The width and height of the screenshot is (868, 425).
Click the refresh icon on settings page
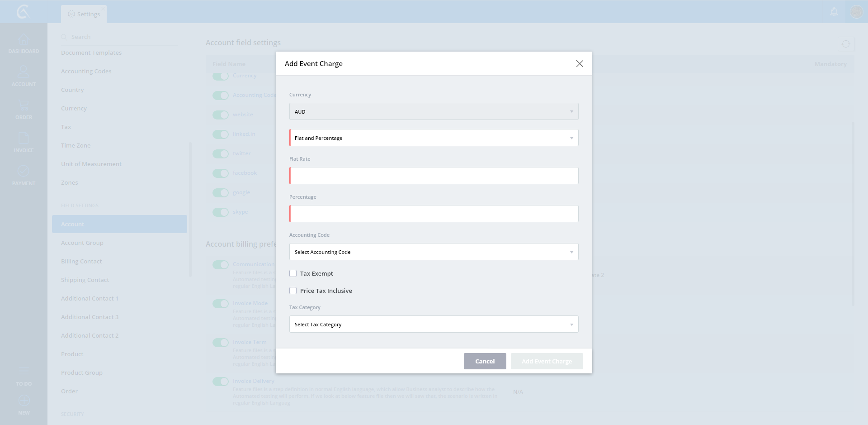(x=845, y=44)
